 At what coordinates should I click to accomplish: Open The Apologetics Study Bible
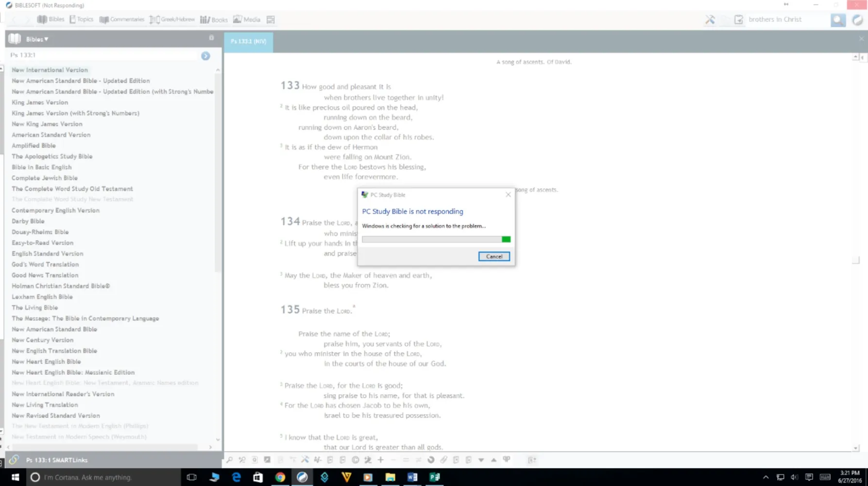click(52, 156)
